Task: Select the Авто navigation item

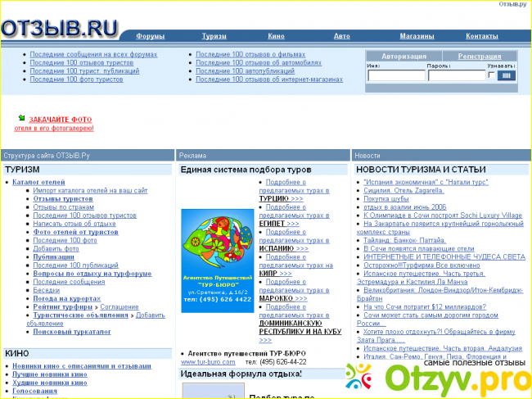Action: click(x=341, y=37)
